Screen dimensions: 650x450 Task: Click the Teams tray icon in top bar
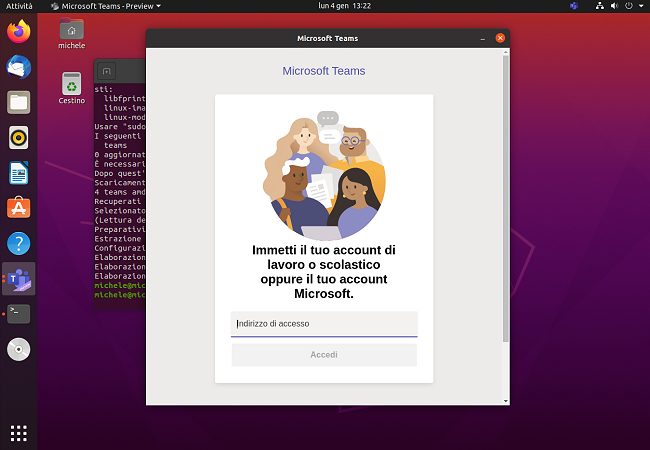coord(574,6)
